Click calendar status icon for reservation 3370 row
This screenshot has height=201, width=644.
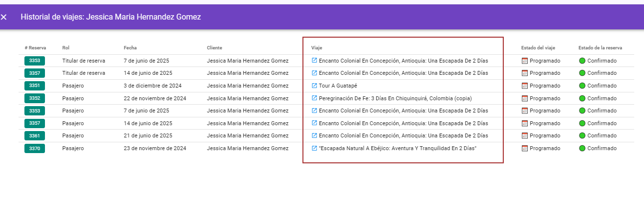[x=525, y=148]
